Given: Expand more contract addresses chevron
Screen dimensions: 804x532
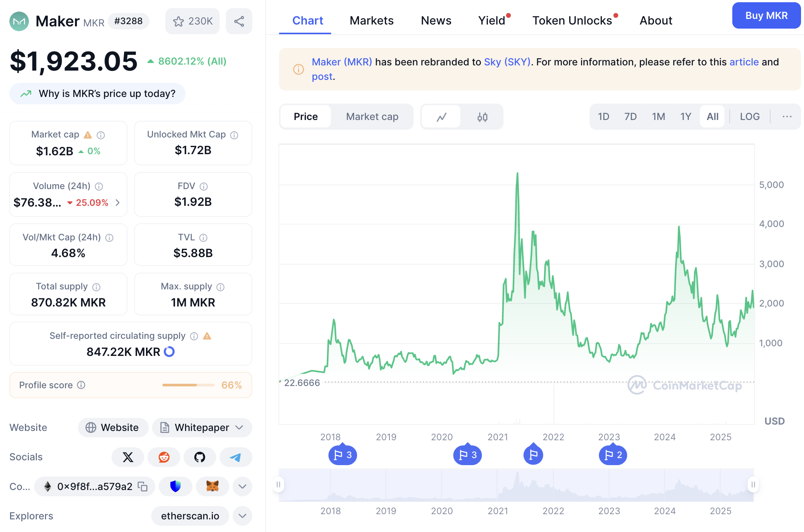Looking at the screenshot, I should (242, 486).
